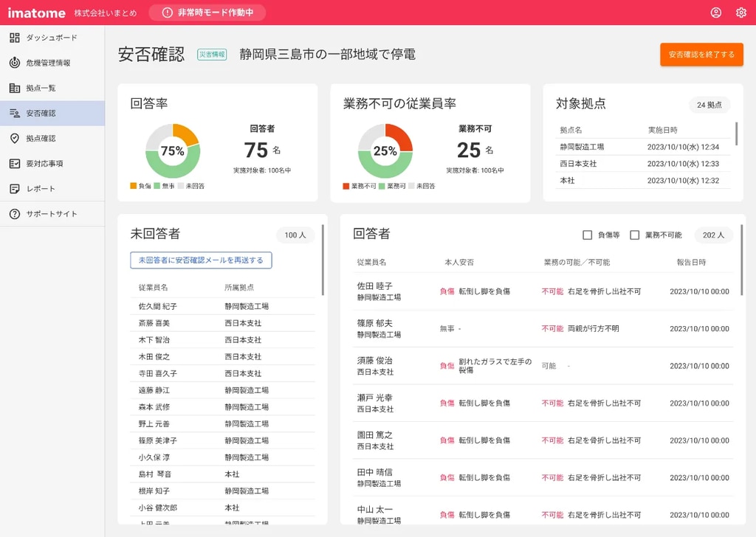This screenshot has height=537, width=756.
Task: Click the 対象拠点 list scrollbar
Action: coord(737,133)
